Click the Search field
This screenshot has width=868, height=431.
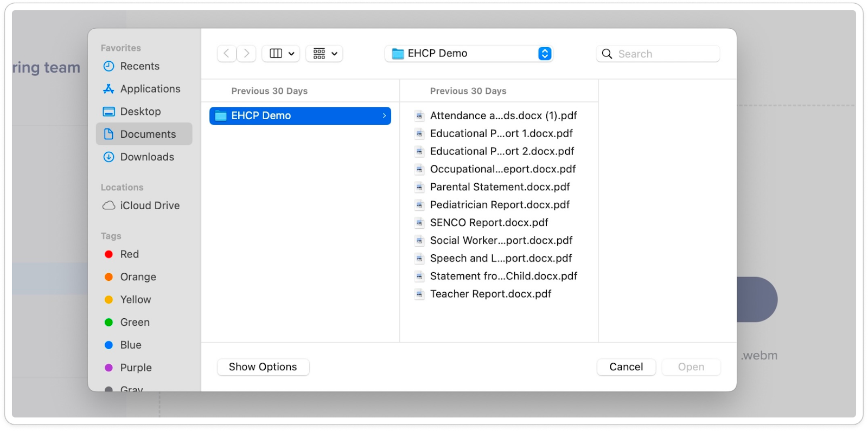click(665, 54)
